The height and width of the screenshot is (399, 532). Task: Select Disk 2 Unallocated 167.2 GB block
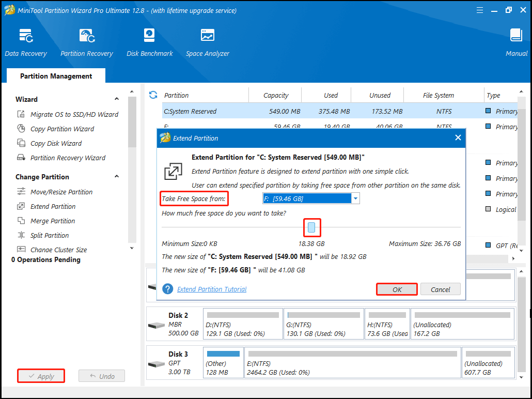point(462,324)
